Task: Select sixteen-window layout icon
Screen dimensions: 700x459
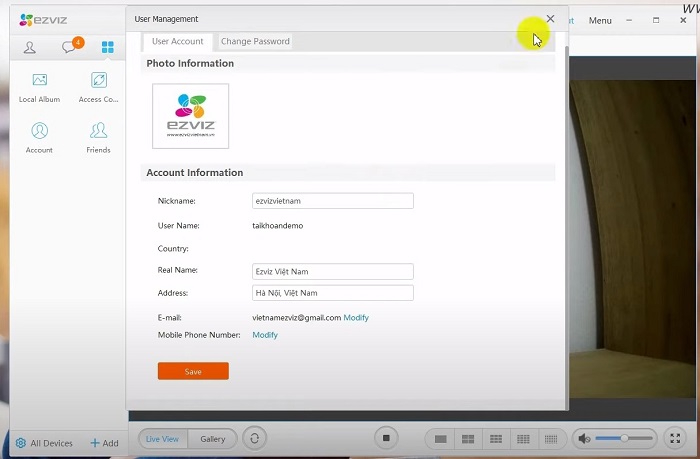Action: coord(523,439)
